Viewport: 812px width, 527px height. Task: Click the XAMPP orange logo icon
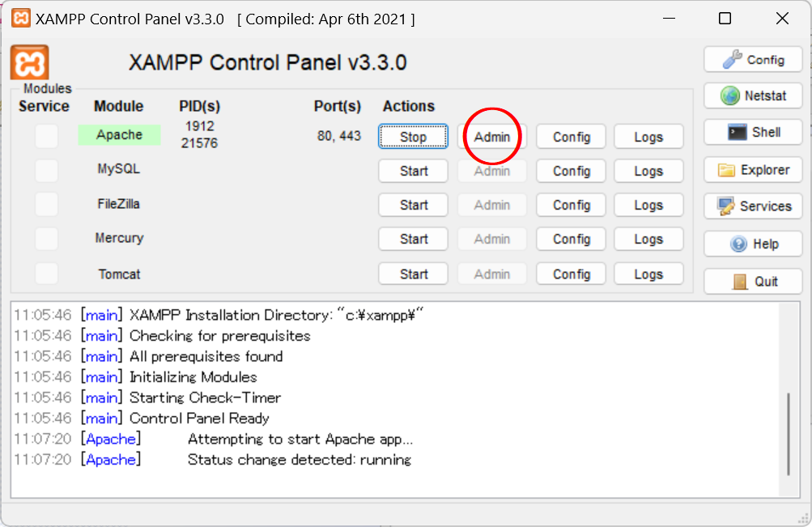click(30, 63)
